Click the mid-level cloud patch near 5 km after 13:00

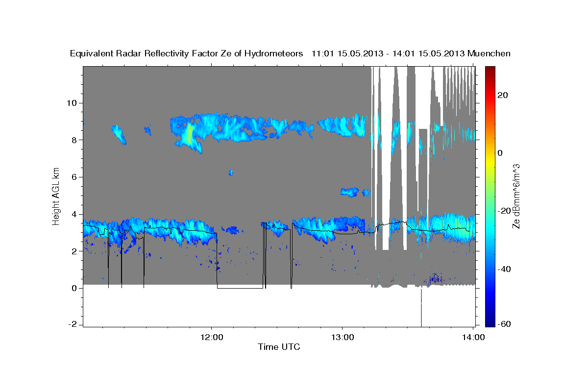[x=350, y=192]
